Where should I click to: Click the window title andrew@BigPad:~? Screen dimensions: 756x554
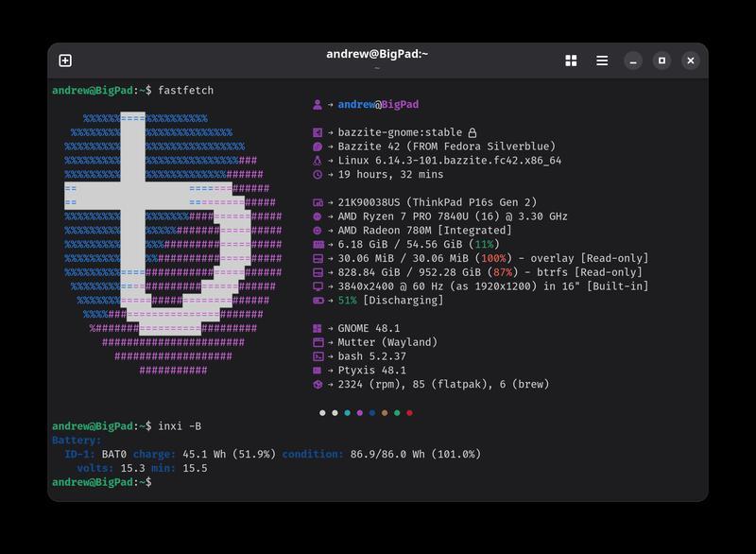pyautogui.click(x=377, y=54)
